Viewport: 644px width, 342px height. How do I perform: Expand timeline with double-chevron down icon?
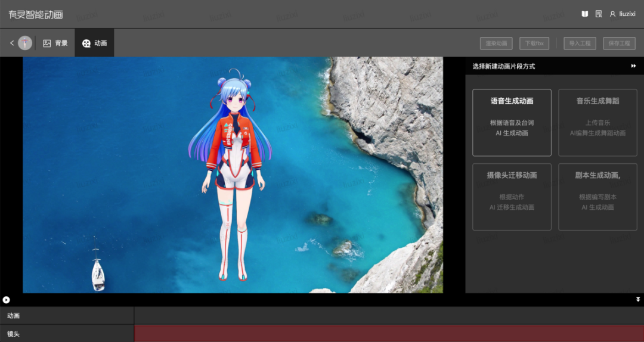coord(638,300)
